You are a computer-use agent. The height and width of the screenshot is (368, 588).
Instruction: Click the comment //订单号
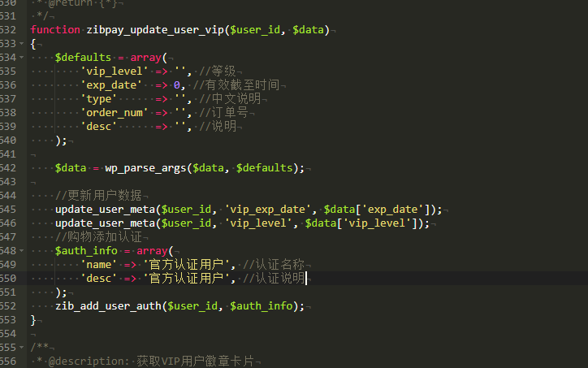point(224,113)
